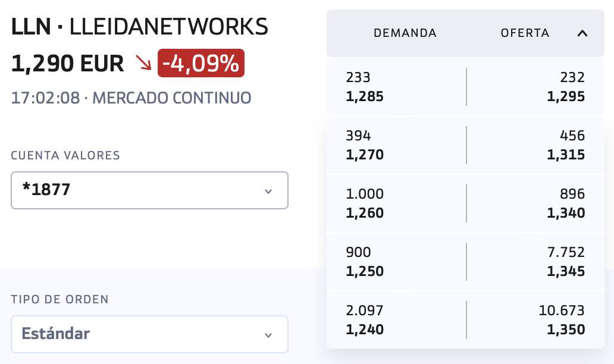Screen dimensions: 614x364
Task: Click the LLN · LLEIDANETWORKS title
Action: coord(140,27)
